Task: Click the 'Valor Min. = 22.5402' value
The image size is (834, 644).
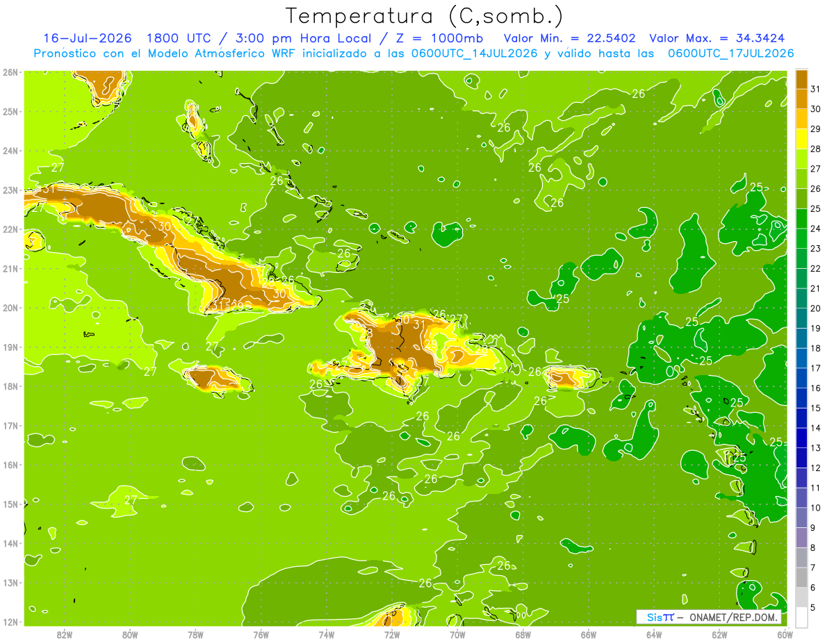Action: (569, 38)
